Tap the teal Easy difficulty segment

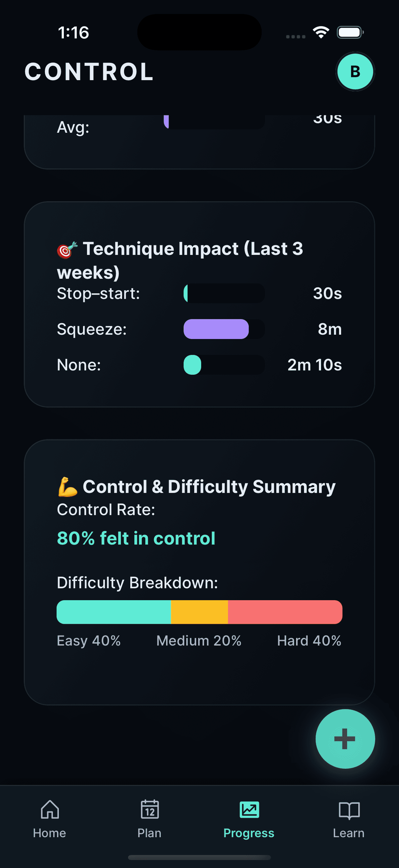(114, 612)
